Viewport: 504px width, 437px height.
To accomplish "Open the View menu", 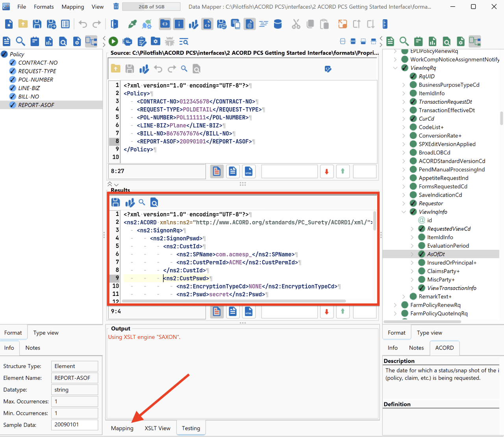I will [x=98, y=7].
